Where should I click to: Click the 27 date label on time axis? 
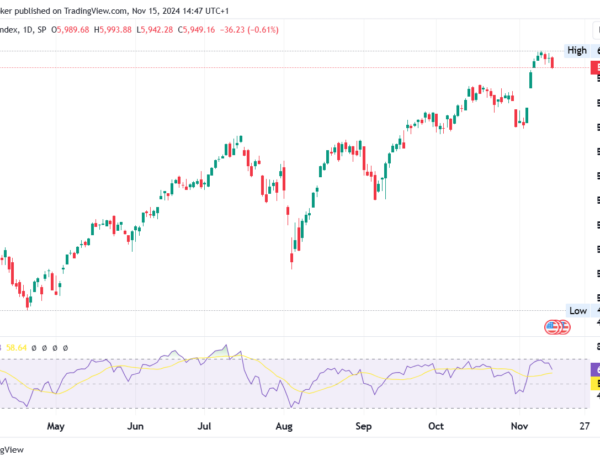582,425
